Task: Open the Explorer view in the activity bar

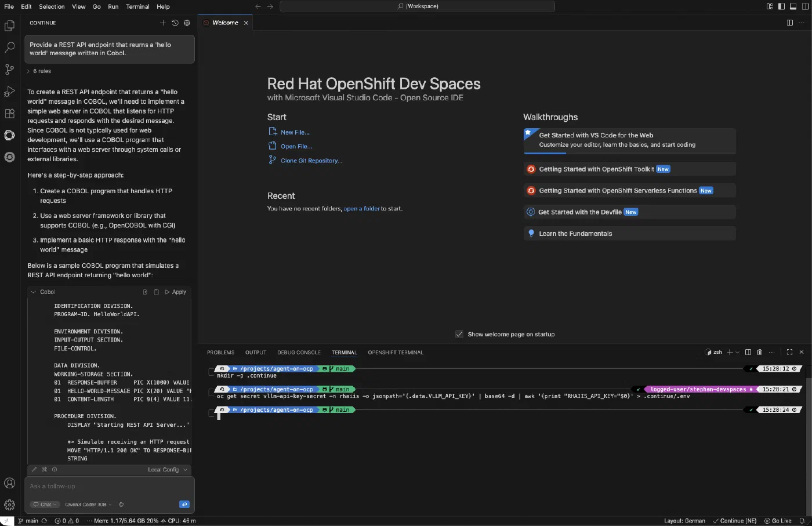Action: point(9,26)
